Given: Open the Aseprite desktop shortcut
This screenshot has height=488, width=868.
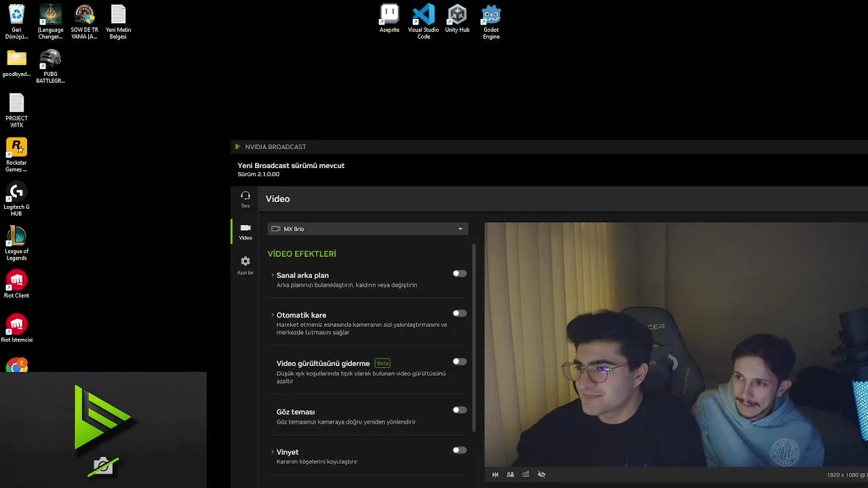Looking at the screenshot, I should click(x=389, y=18).
